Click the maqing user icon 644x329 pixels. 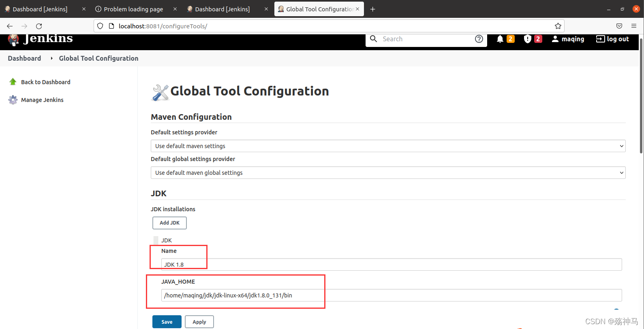(555, 39)
